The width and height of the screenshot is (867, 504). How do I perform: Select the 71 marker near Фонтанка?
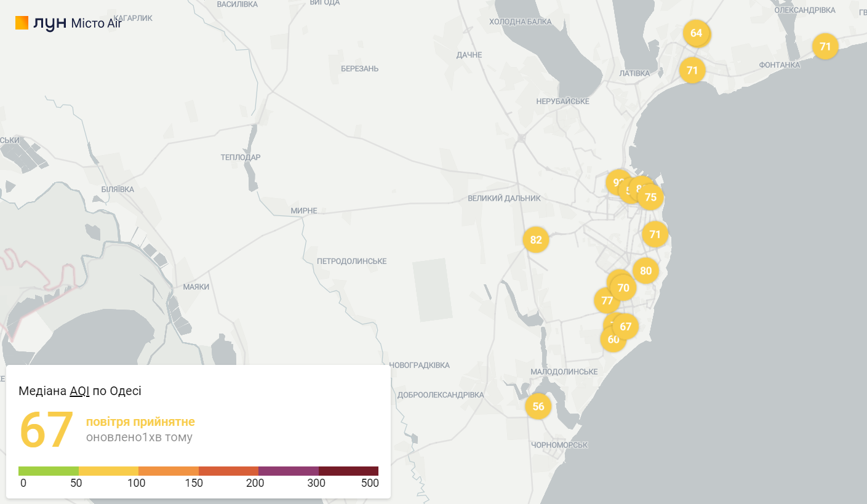[825, 47]
